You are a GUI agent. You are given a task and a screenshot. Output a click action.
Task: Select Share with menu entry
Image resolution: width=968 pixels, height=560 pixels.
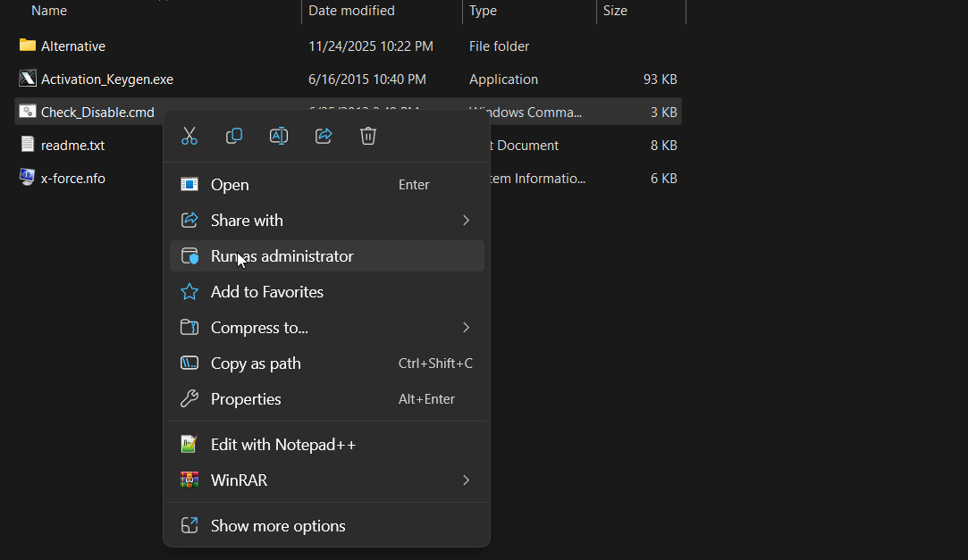click(326, 221)
